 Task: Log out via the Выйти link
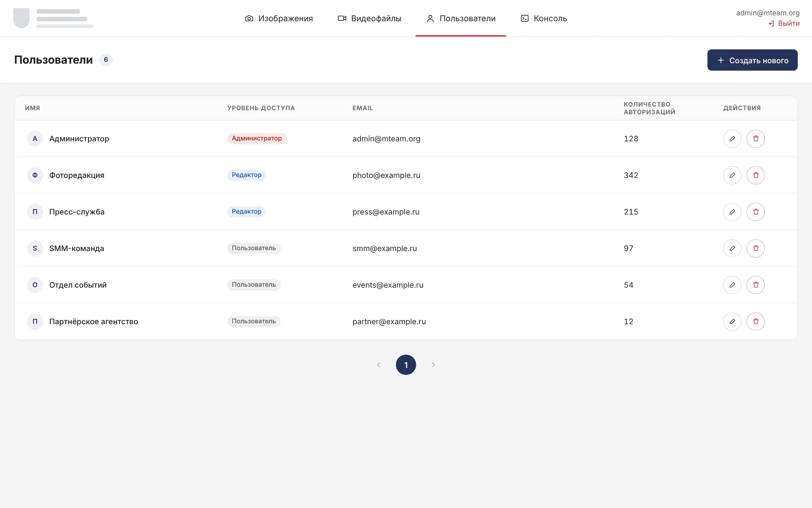pyautogui.click(x=784, y=23)
